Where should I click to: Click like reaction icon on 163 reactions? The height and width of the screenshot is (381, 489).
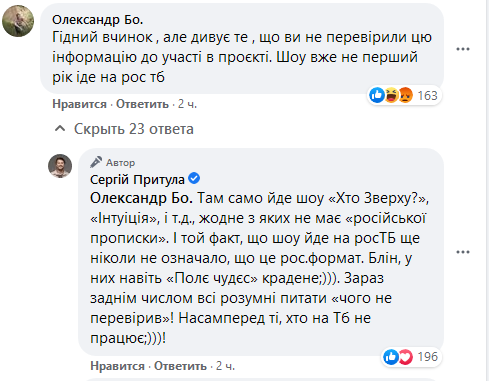377,95
